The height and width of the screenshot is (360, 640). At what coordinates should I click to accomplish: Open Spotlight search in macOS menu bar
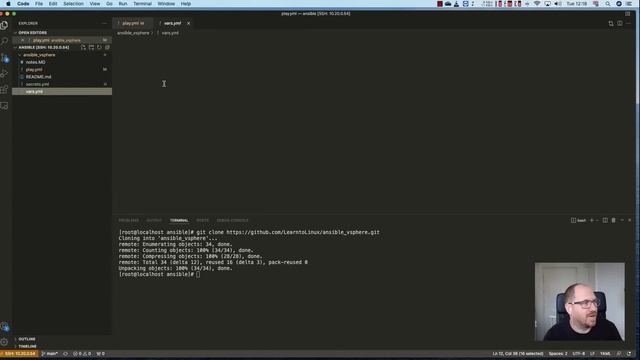(x=608, y=4)
